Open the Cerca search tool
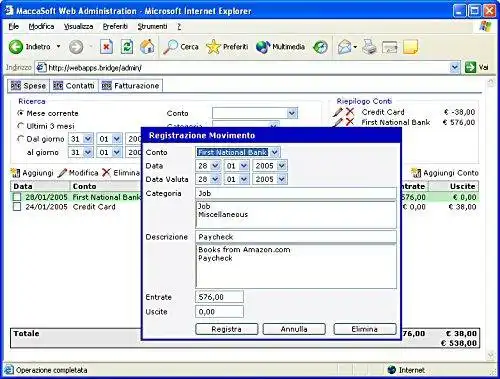 (x=181, y=47)
